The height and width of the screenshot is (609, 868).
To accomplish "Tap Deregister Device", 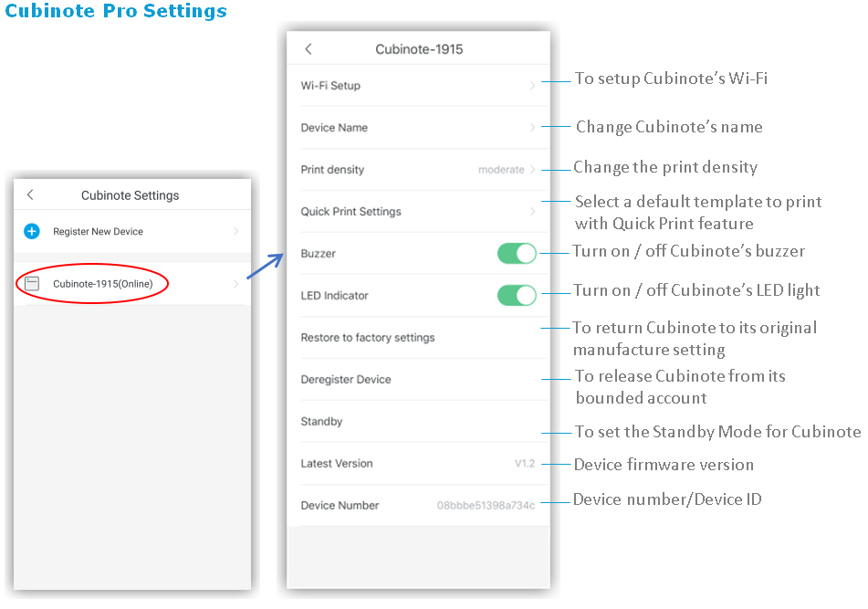I will [x=419, y=379].
